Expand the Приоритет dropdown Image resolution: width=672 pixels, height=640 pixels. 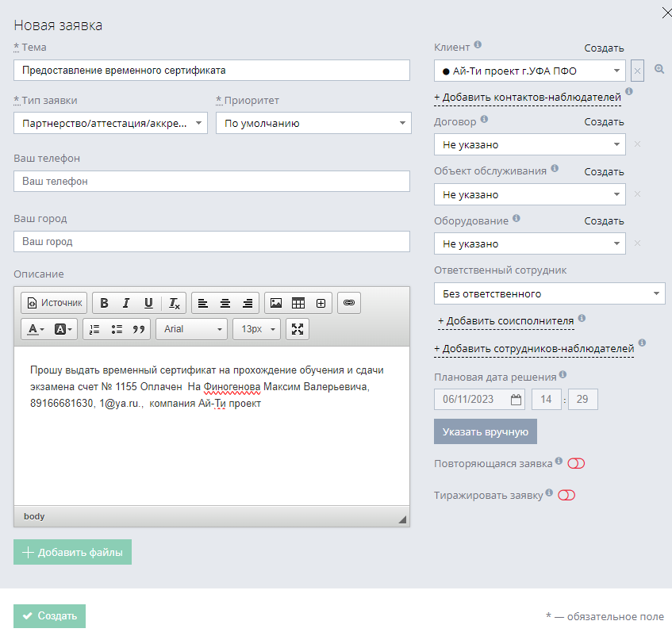(x=313, y=123)
